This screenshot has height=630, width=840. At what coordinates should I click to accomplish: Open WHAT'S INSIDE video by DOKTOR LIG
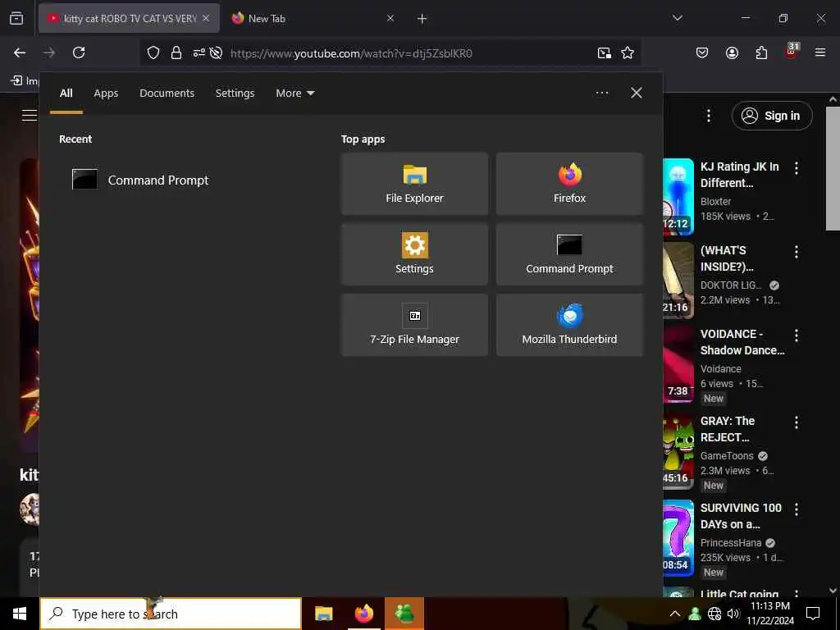727,258
